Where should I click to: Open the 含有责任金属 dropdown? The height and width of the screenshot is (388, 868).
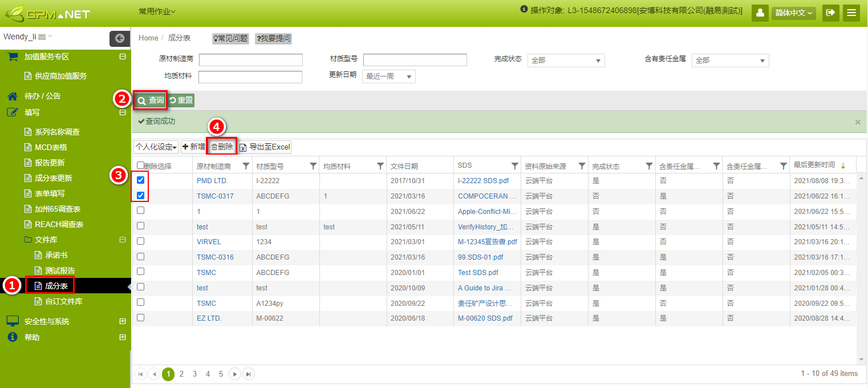coord(730,60)
